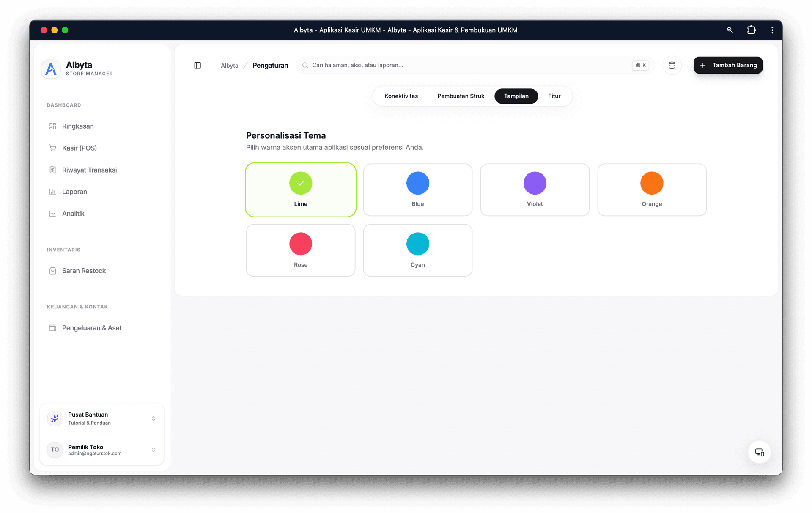Switch to the Konektivitas tab
This screenshot has height=514, width=812.
(401, 96)
